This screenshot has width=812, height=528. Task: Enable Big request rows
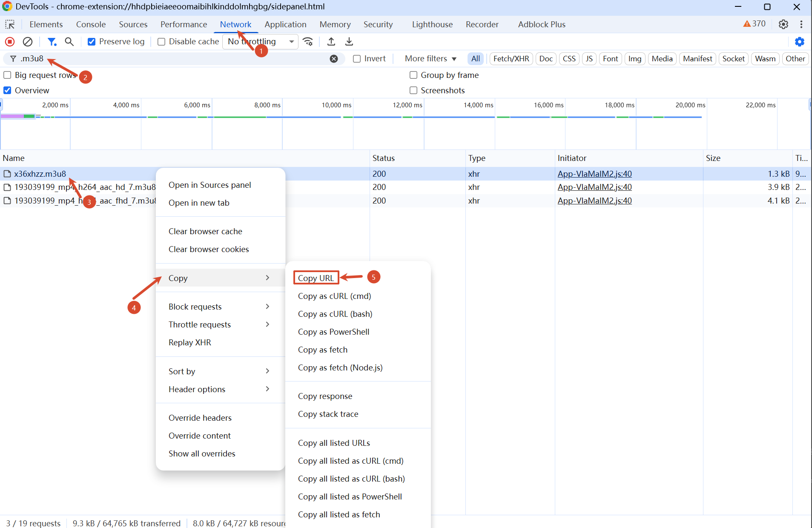pos(7,75)
